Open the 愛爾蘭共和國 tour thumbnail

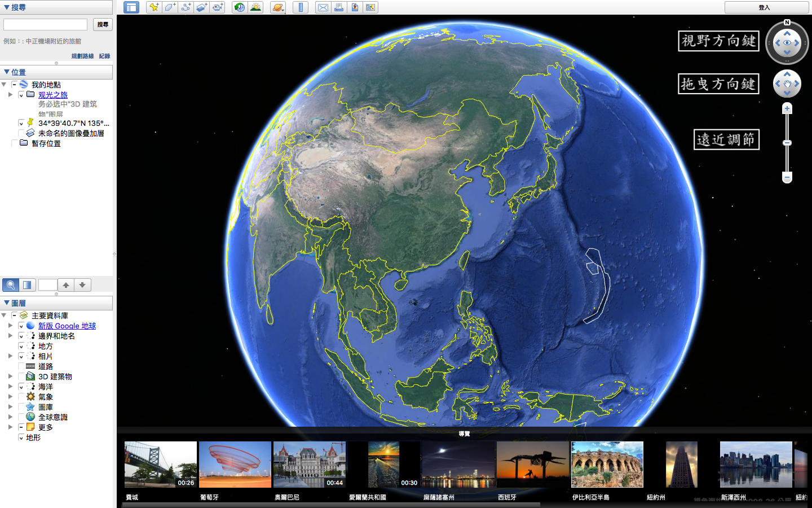[x=384, y=465]
